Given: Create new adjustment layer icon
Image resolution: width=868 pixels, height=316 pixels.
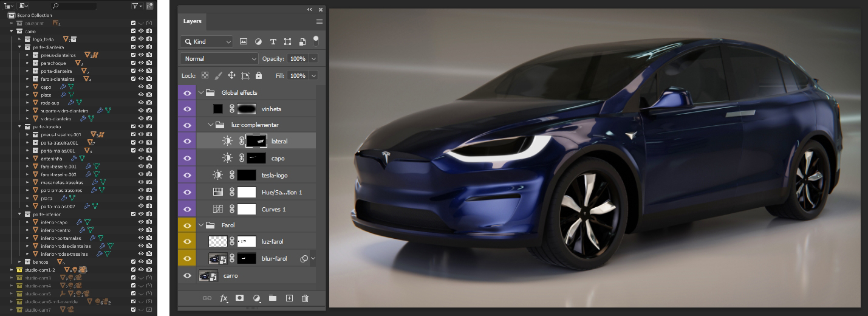Looking at the screenshot, I should coord(256,298).
